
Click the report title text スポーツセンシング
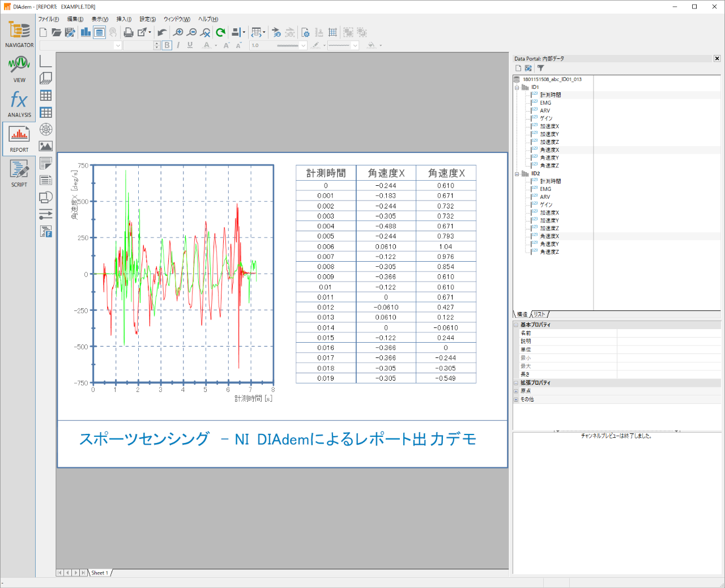144,439
